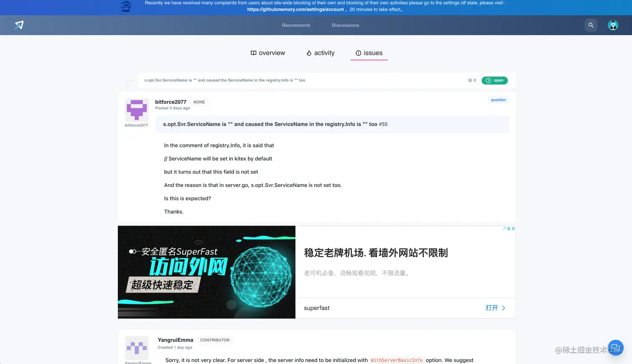Click the WithServerBasicInfo code snippet

pos(397,360)
